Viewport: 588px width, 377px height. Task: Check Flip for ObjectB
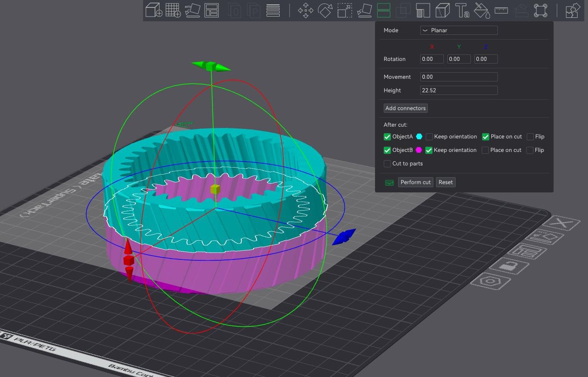[x=530, y=150]
